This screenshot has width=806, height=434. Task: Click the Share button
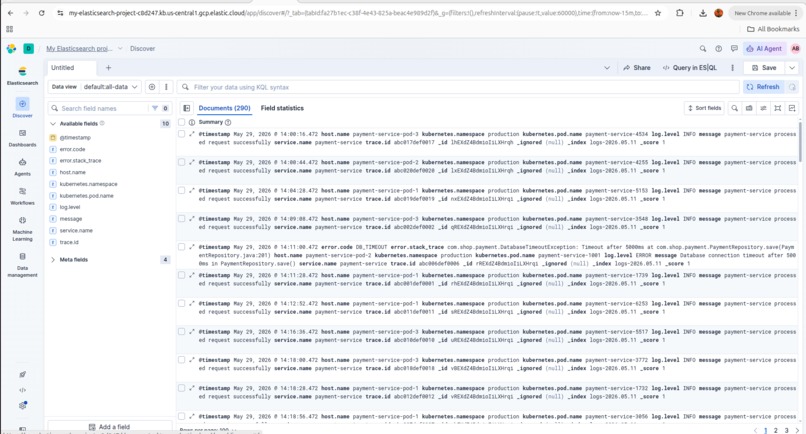(x=637, y=68)
